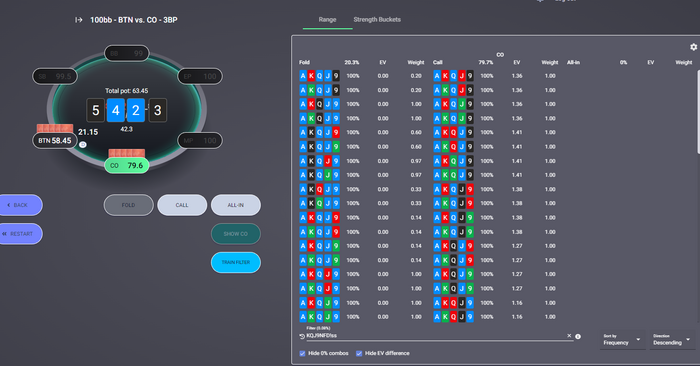This screenshot has width=700, height=366.
Task: Click the Total pot: 63.45 label
Action: (127, 91)
